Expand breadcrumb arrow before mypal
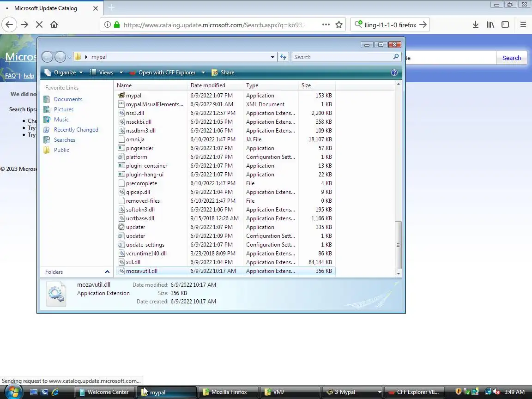 click(x=86, y=57)
